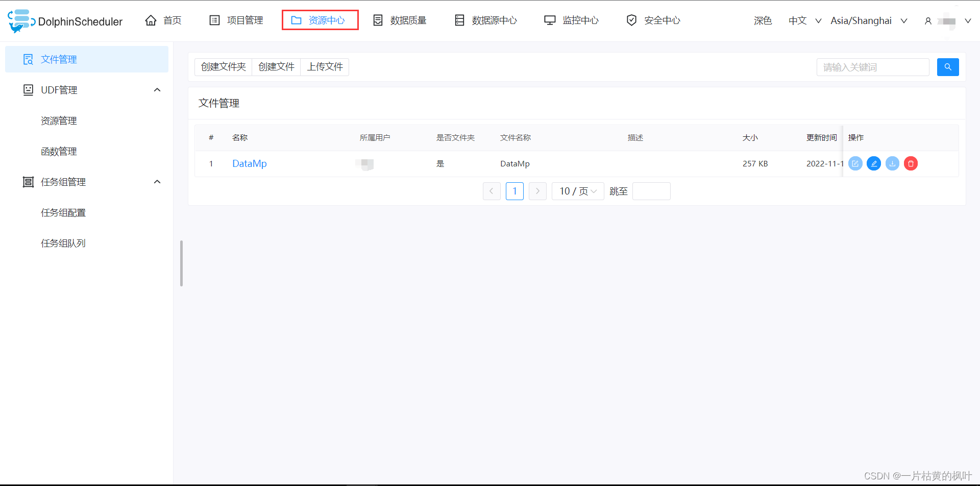Click the 所属用户 column header

tap(375, 137)
